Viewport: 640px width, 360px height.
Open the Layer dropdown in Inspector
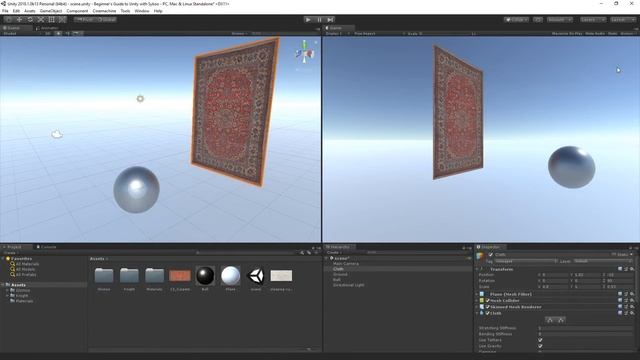tap(603, 261)
